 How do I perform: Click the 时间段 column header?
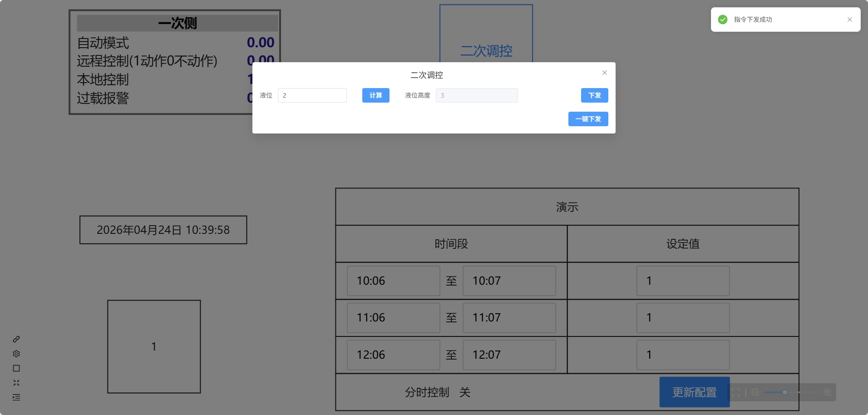(x=451, y=244)
